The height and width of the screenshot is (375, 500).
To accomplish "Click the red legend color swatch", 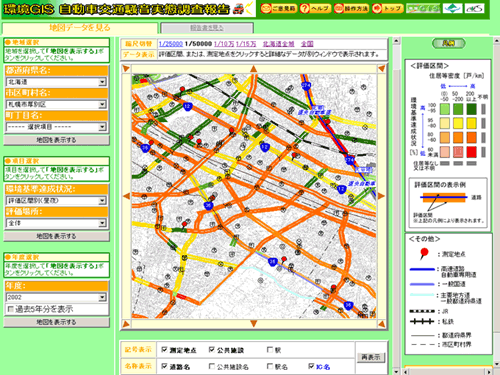I will click(471, 152).
